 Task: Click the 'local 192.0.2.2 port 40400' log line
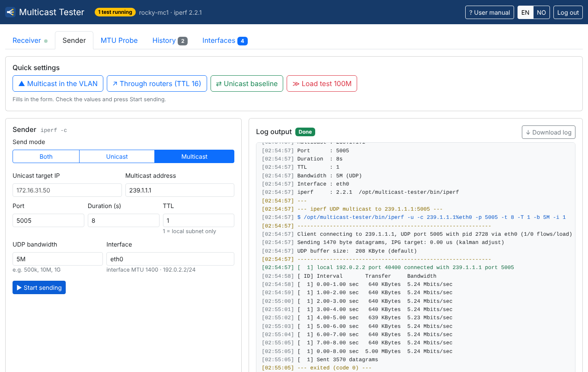click(x=388, y=267)
